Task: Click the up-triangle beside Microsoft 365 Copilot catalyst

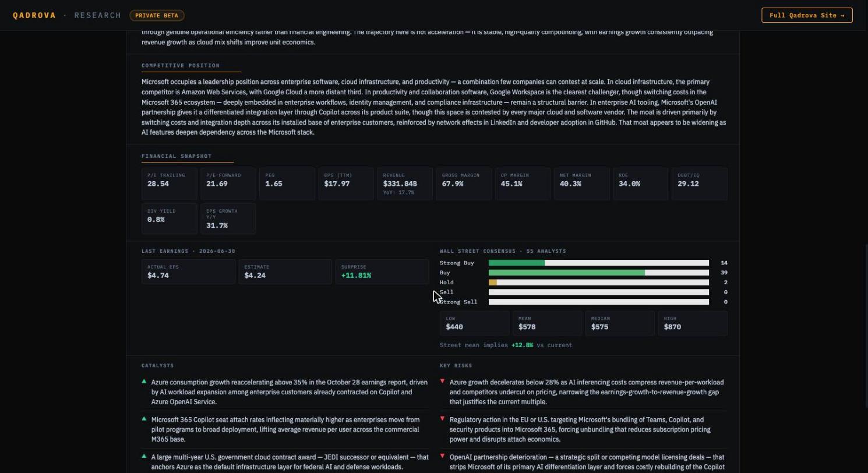Action: click(x=144, y=419)
